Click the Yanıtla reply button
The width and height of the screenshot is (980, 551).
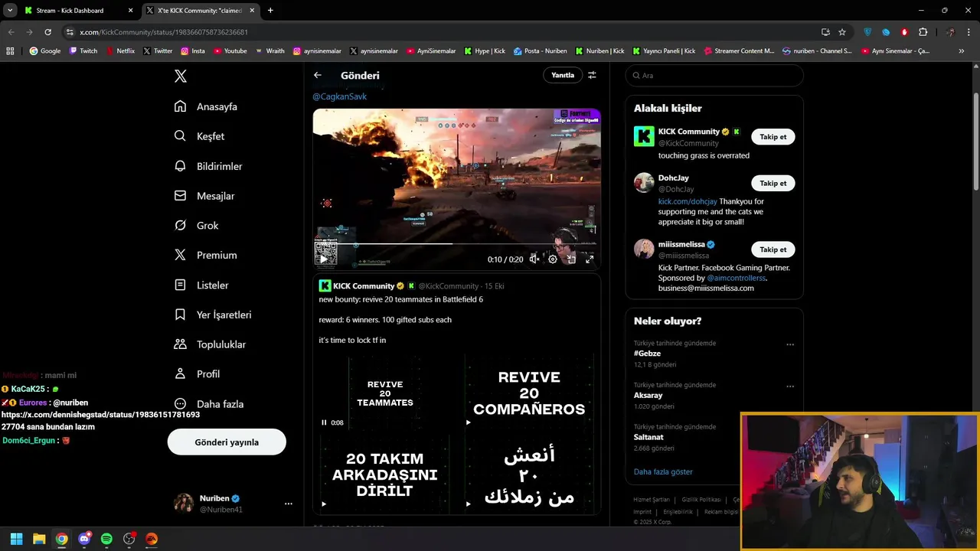coord(563,75)
